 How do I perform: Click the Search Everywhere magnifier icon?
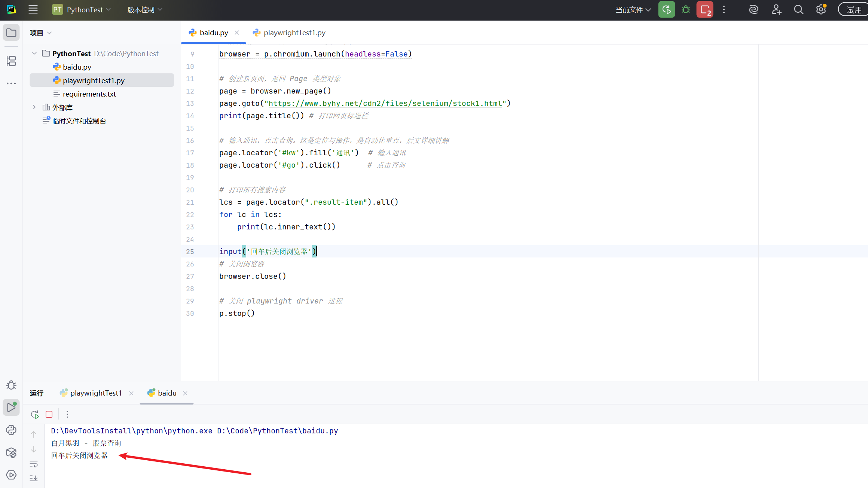[798, 10]
